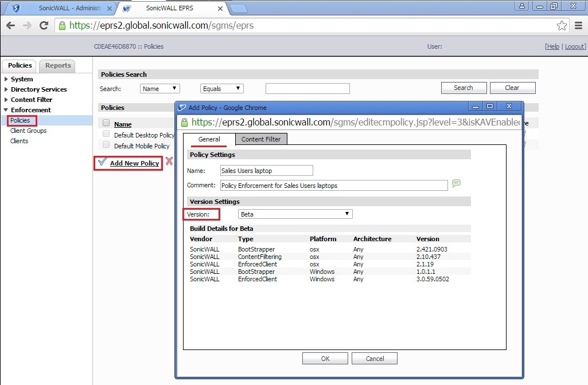The image size is (588, 385).
Task: Click the browser reload icon
Action: pos(44,26)
